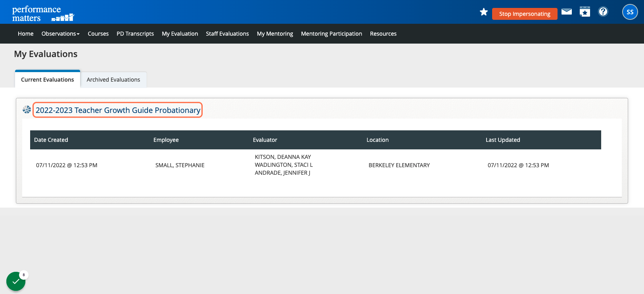Click the snowflake icon beside evaluation title
Viewport: 644px width, 294px height.
click(x=27, y=109)
